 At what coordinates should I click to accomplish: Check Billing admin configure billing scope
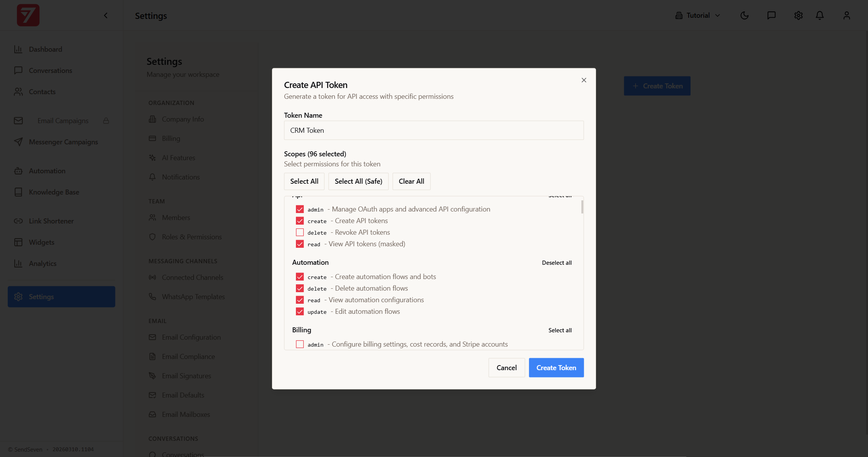tap(300, 344)
